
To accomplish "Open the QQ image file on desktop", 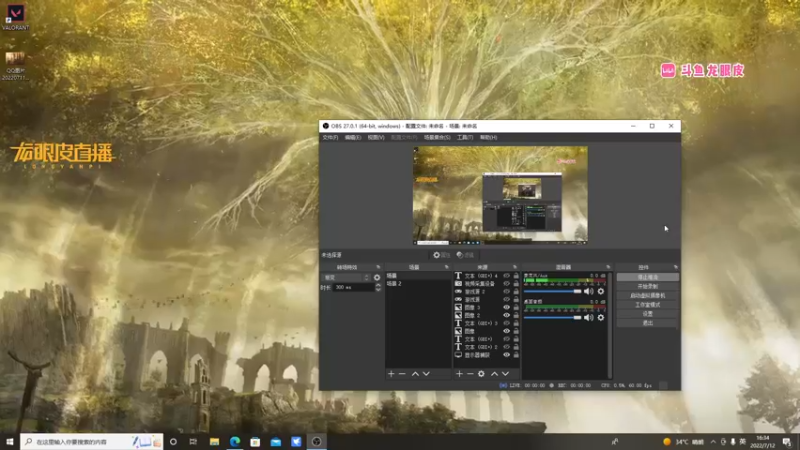I will [15, 65].
